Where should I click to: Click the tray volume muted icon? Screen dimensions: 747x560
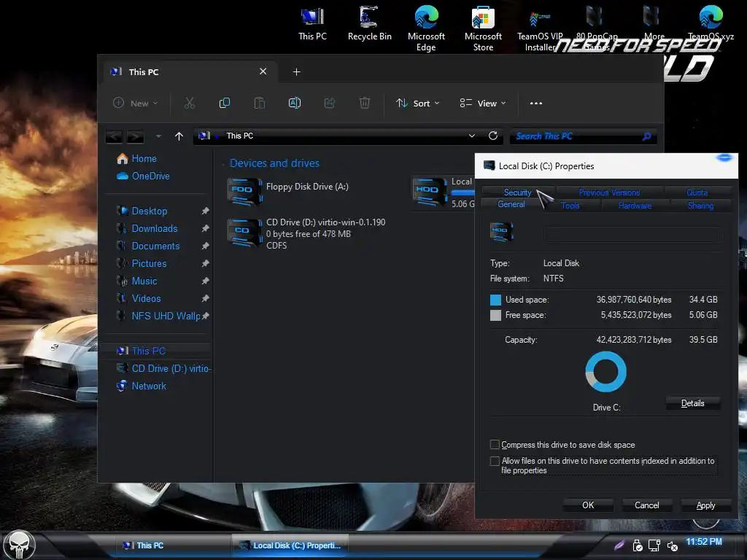click(x=672, y=545)
